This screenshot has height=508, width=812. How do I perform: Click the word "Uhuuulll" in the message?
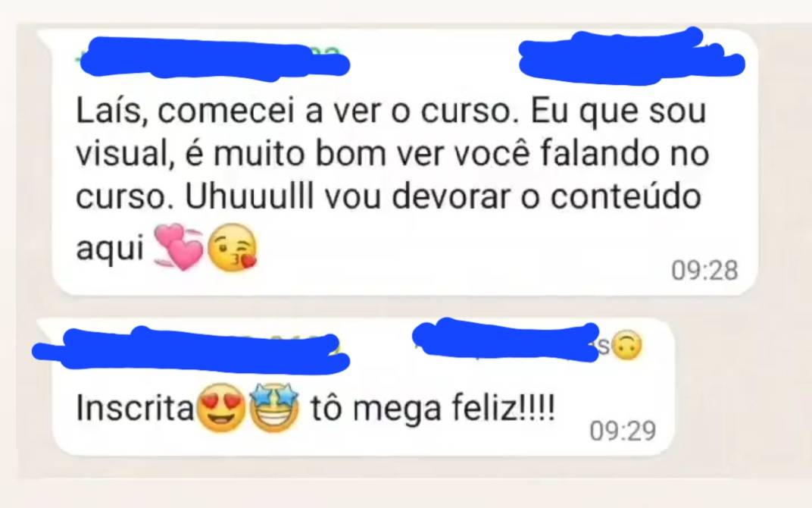point(250,197)
